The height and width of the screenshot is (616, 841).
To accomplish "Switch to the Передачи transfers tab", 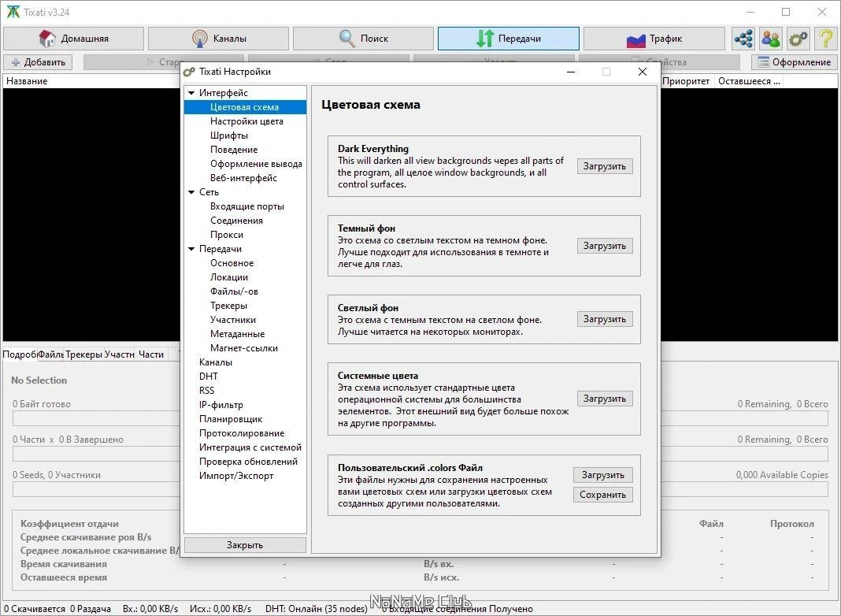I will tap(509, 39).
